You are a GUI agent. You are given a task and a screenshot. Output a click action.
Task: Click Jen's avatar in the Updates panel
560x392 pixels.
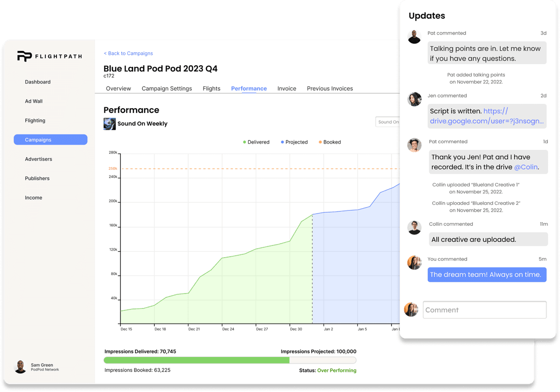click(414, 99)
